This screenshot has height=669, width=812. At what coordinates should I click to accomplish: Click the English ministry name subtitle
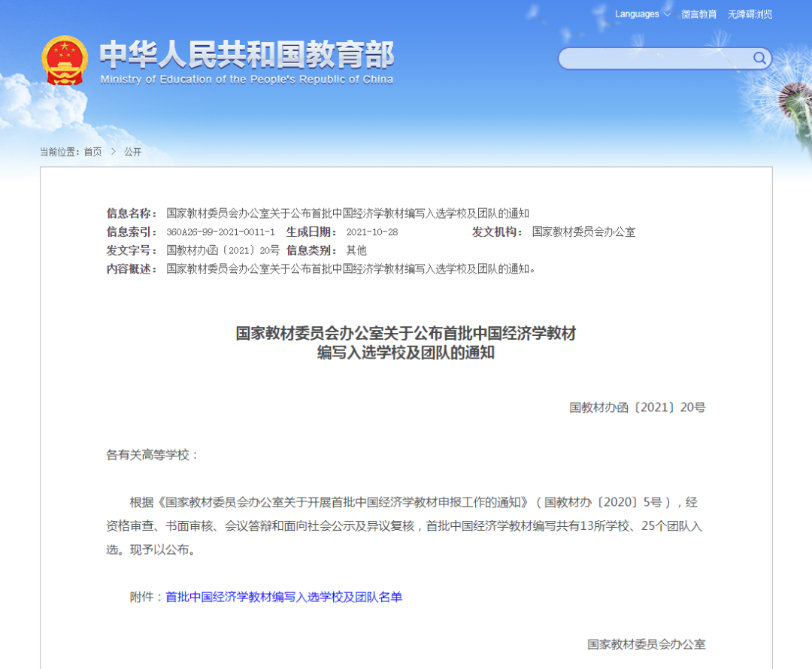pos(247,79)
